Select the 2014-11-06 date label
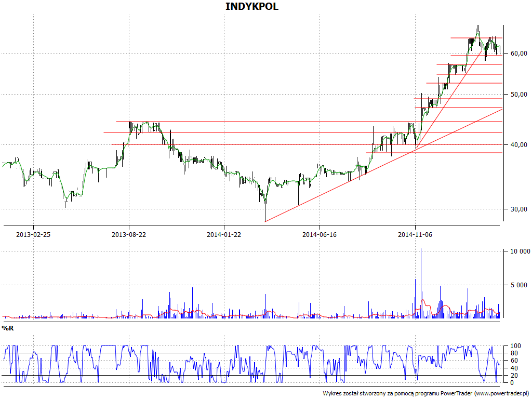 tap(415, 234)
